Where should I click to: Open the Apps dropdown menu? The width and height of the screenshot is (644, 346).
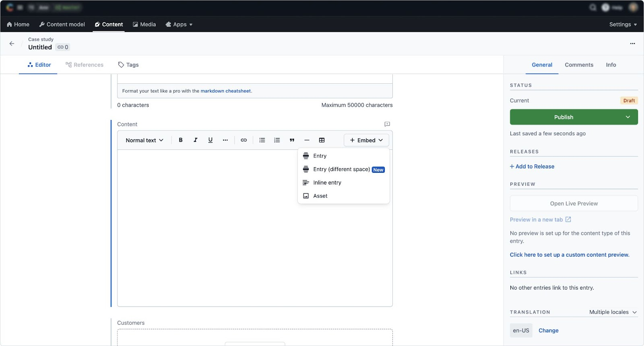[x=179, y=25]
